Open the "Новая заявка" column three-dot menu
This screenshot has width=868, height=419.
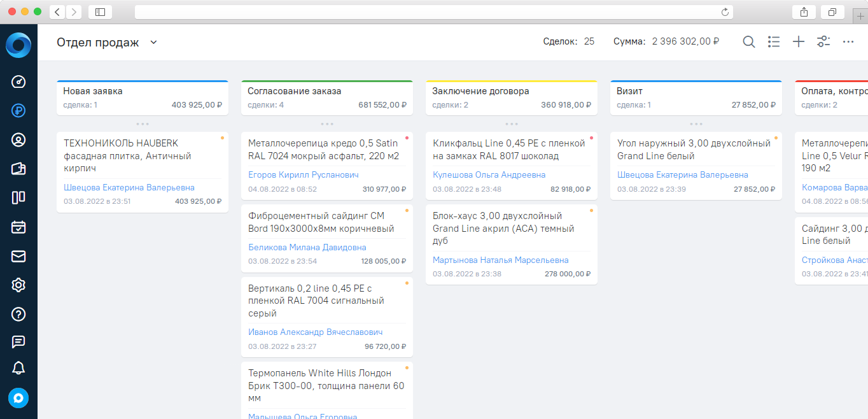pyautogui.click(x=142, y=124)
